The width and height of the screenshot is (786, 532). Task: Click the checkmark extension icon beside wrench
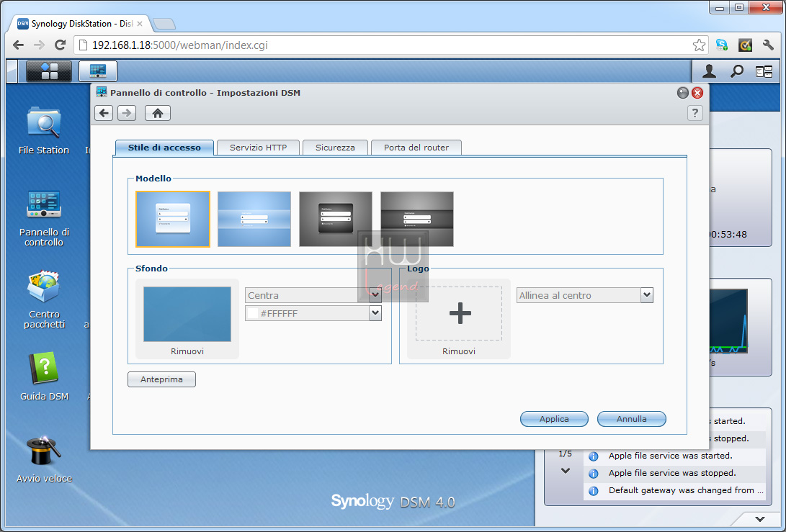coord(746,45)
